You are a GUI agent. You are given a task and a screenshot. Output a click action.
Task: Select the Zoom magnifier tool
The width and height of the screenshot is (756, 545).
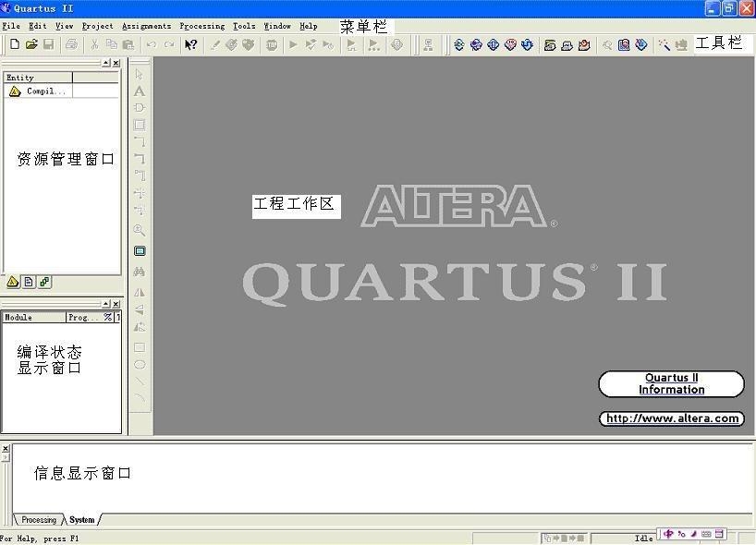[140, 230]
